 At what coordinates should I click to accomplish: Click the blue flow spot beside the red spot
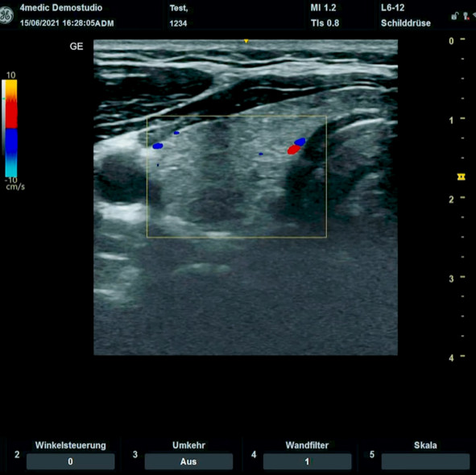pos(300,142)
